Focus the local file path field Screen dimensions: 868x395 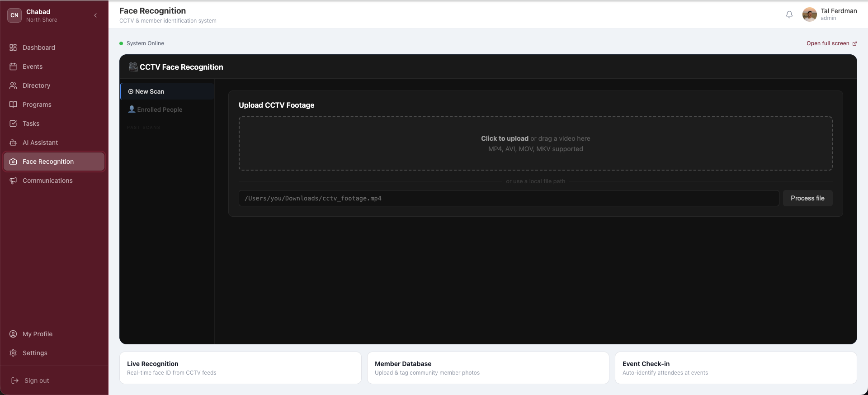[x=509, y=198]
